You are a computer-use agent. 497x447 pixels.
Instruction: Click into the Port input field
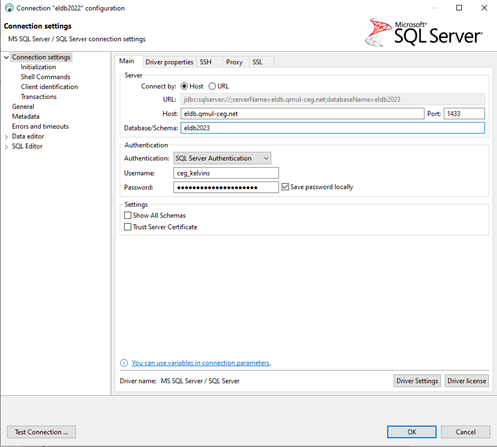[x=464, y=114]
